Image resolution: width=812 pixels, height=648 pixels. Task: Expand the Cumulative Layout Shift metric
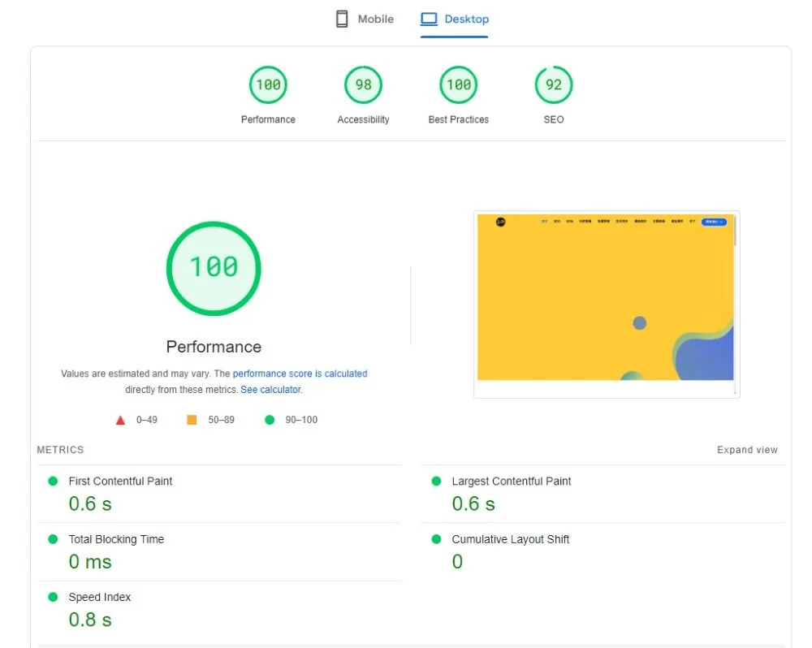click(x=603, y=551)
